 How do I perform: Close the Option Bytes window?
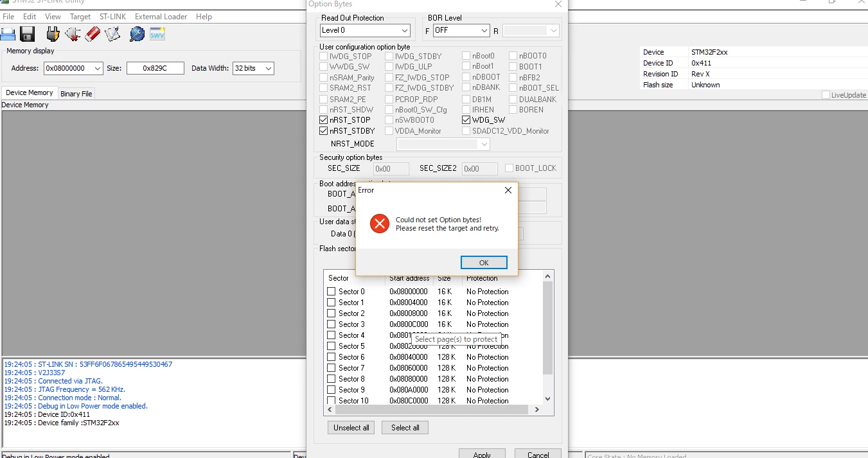558,4
